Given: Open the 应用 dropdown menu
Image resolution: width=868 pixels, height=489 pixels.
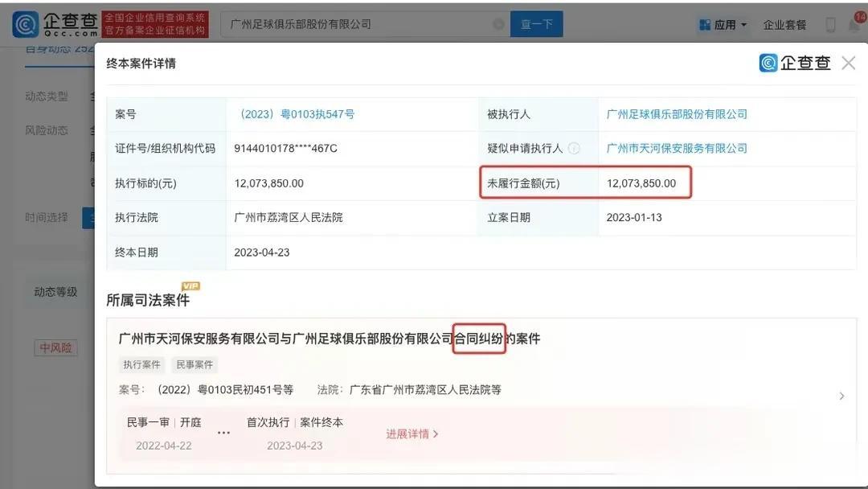Looking at the screenshot, I should point(723,25).
